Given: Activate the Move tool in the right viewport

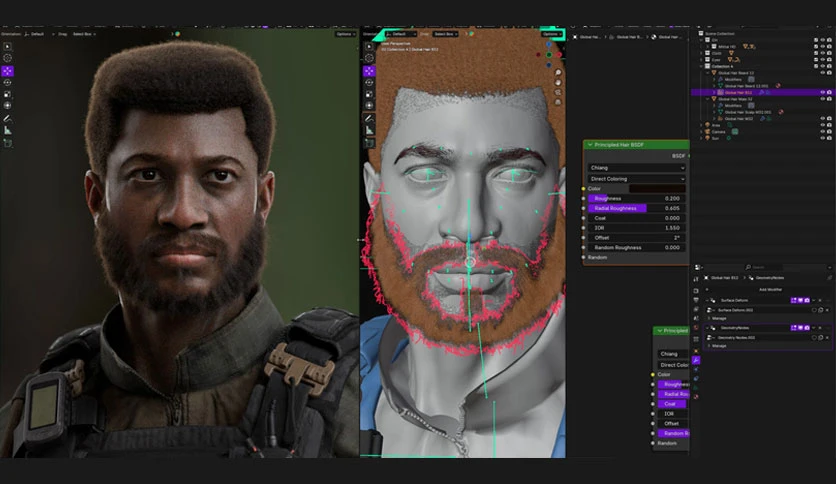Looking at the screenshot, I should click(369, 71).
